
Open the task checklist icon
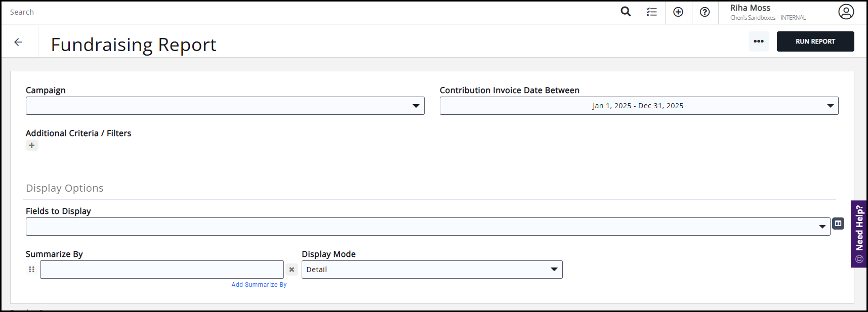point(652,12)
